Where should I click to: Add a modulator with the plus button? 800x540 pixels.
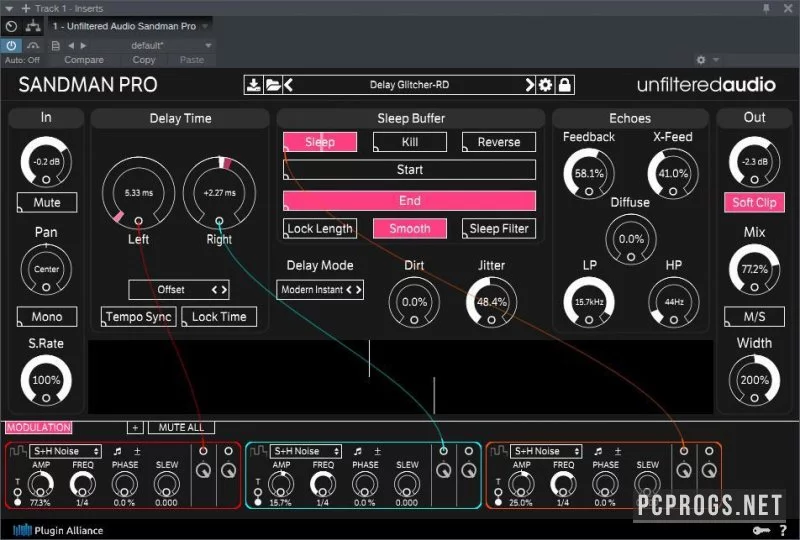(x=135, y=427)
